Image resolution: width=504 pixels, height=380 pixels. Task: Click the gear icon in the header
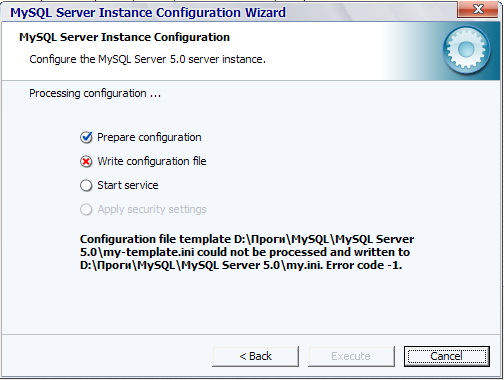pos(466,50)
